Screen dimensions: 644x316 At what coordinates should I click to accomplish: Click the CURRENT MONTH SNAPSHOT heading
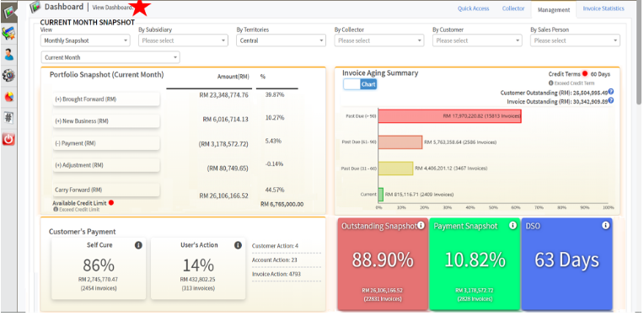click(87, 23)
